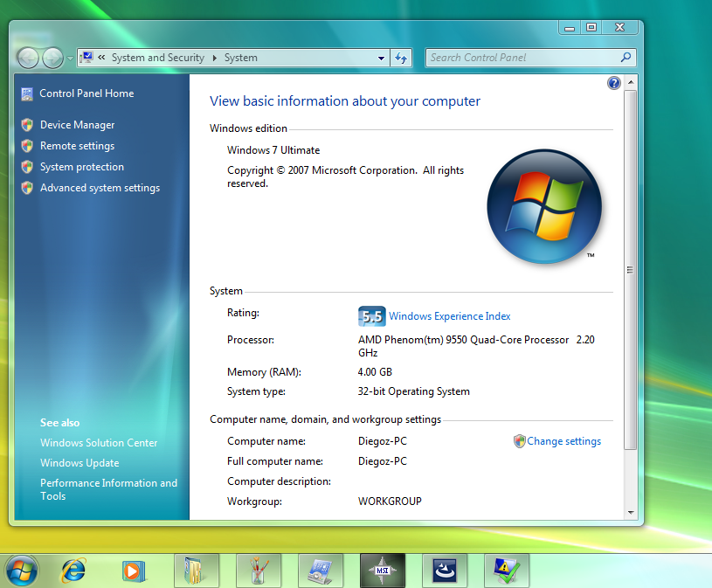The width and height of the screenshot is (712, 588).
Task: Click the scrollbar down arrow
Action: (630, 512)
